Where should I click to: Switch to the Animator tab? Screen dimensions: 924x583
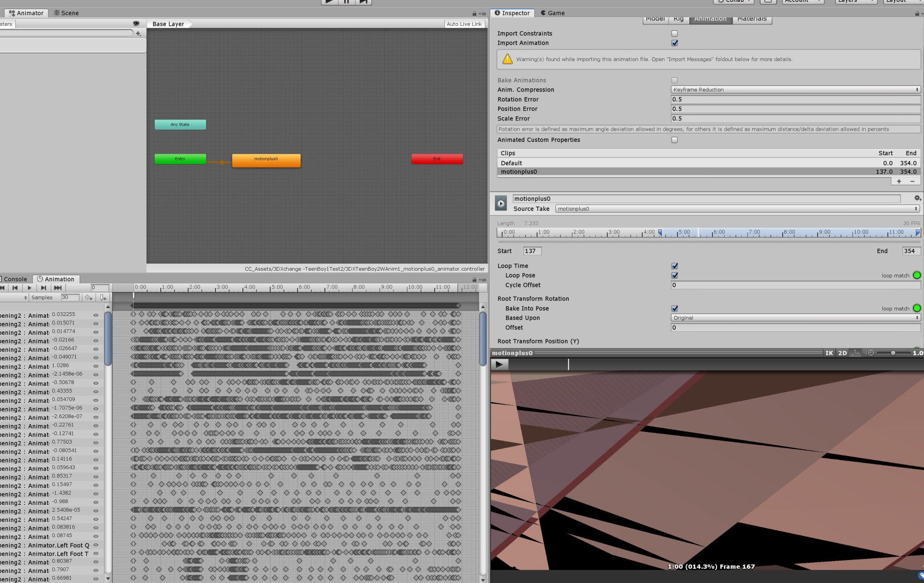point(26,13)
